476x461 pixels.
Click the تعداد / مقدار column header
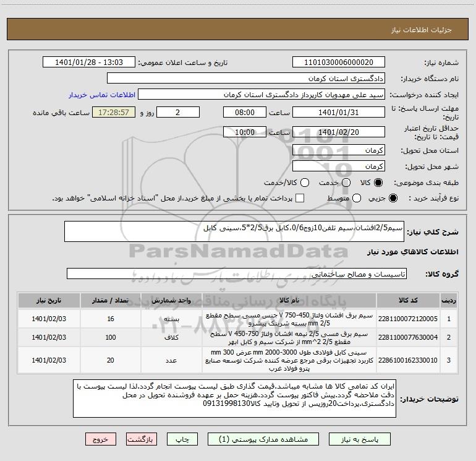point(110,301)
